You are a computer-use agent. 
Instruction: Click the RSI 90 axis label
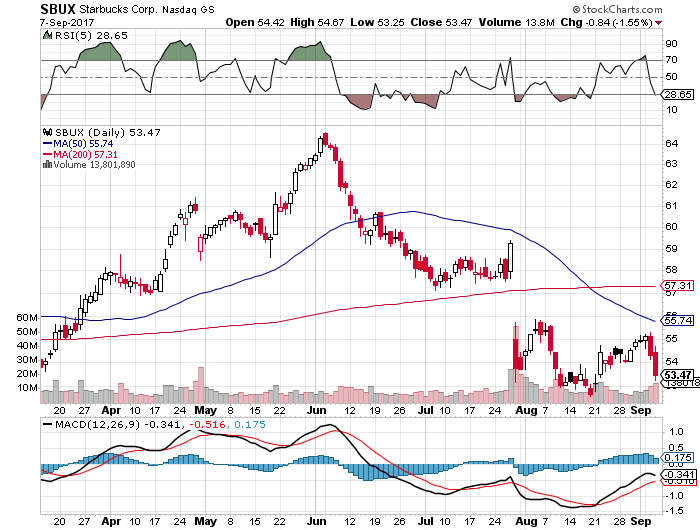[x=671, y=44]
